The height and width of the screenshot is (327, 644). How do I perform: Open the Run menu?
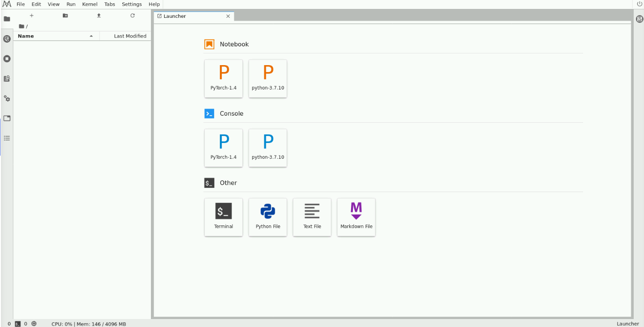point(71,4)
